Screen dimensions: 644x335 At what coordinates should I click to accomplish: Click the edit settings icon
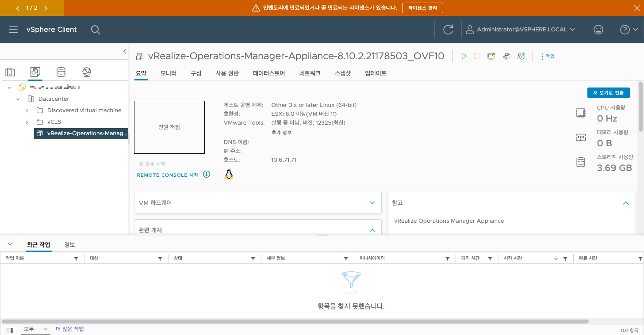pyautogui.click(x=507, y=56)
